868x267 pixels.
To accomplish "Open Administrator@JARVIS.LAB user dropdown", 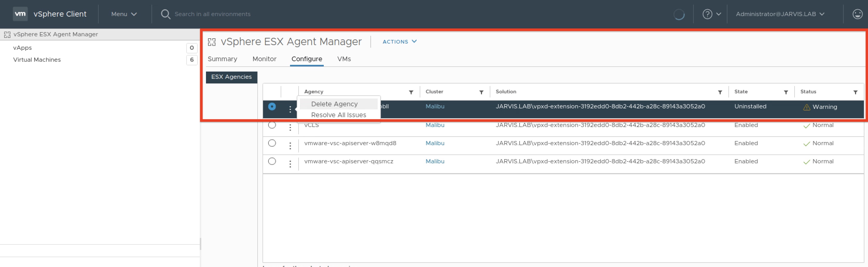I will [x=780, y=14].
